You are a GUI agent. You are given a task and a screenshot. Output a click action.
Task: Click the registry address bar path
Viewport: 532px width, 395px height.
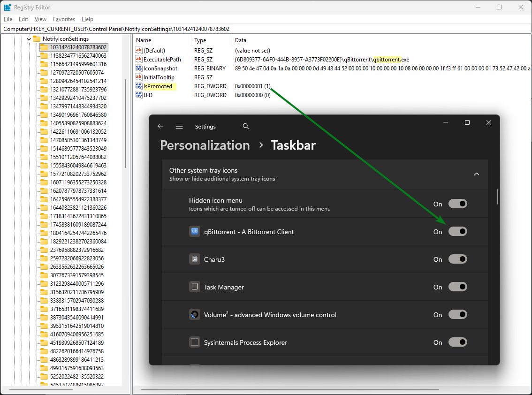(x=116, y=29)
